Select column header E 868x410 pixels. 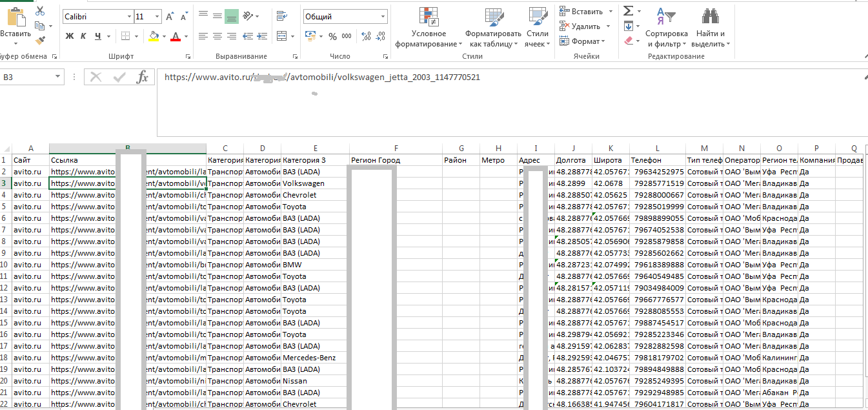click(315, 149)
